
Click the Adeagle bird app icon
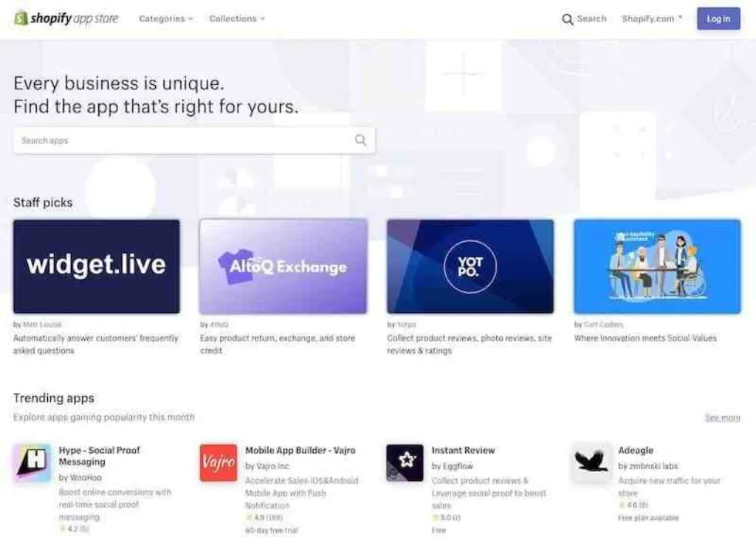(x=591, y=462)
